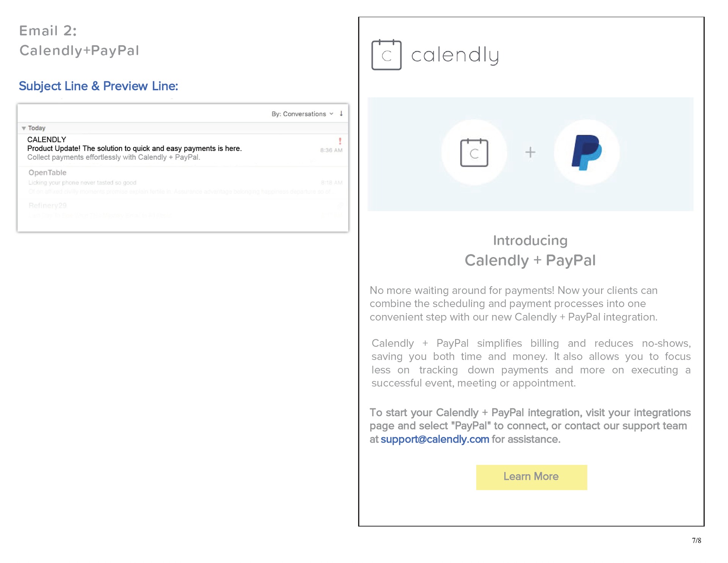Click the Calendly icon in the banner circle
This screenshot has width=728, height=563.
pyautogui.click(x=474, y=153)
